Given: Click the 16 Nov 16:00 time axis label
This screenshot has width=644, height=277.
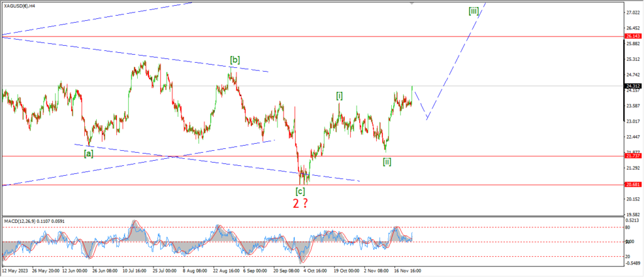Looking at the screenshot, I should [407, 270].
